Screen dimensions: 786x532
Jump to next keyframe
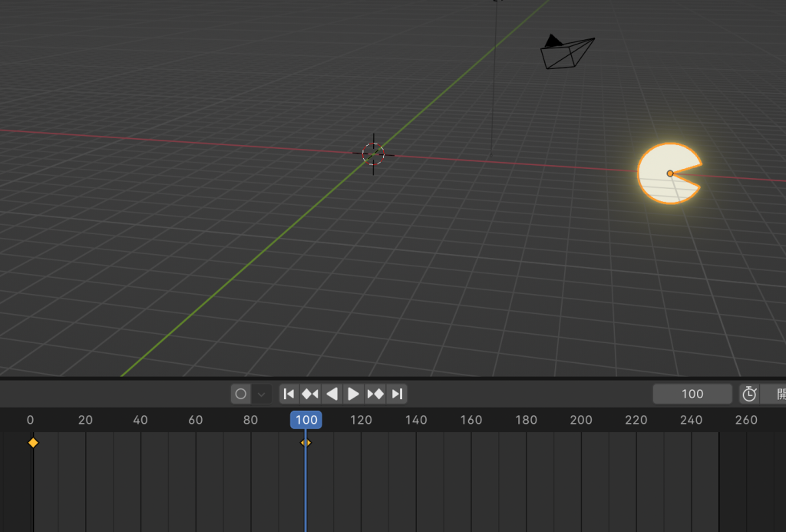(x=375, y=394)
